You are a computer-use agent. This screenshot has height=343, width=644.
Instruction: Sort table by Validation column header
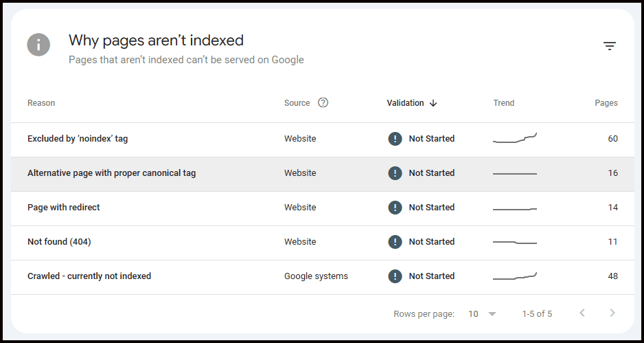405,103
